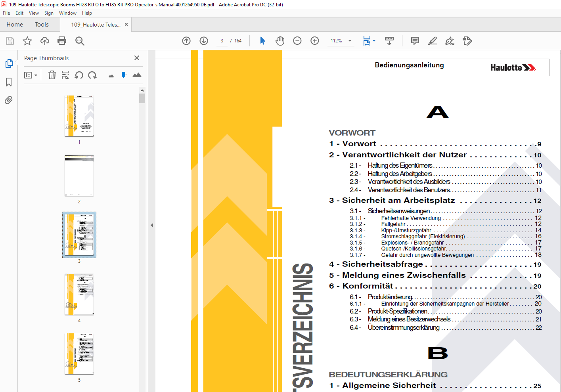This screenshot has width=561, height=392.
Task: Switch to the Tools tab
Action: click(x=42, y=25)
